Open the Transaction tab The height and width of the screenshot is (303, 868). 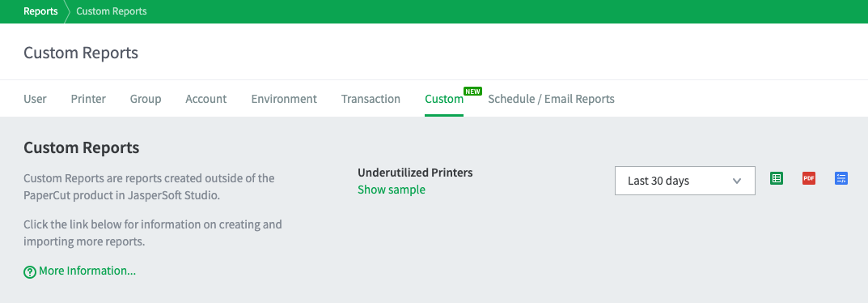[370, 99]
